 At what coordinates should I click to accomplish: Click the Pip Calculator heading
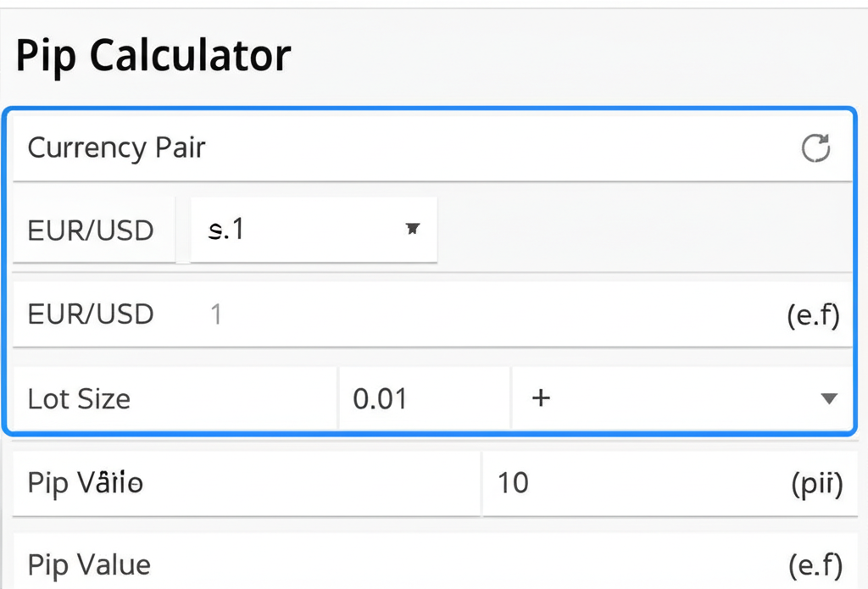[x=153, y=56]
